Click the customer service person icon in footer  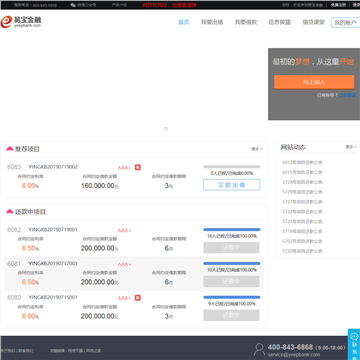[x=259, y=349]
